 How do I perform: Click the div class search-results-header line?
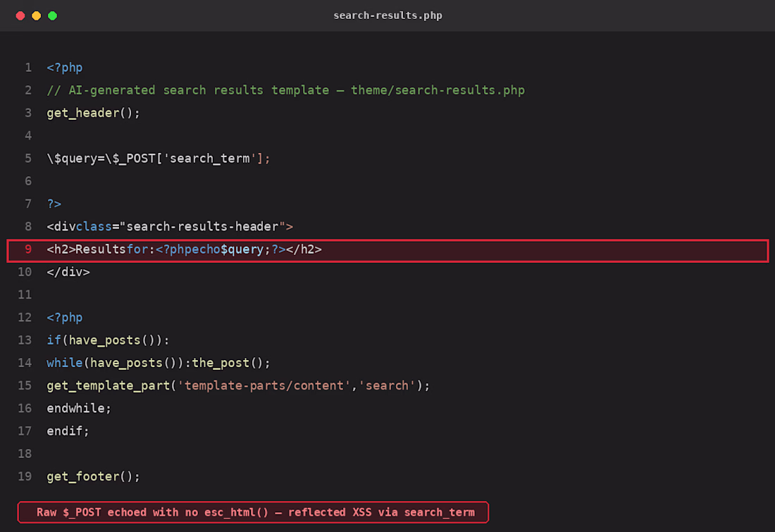(x=170, y=227)
